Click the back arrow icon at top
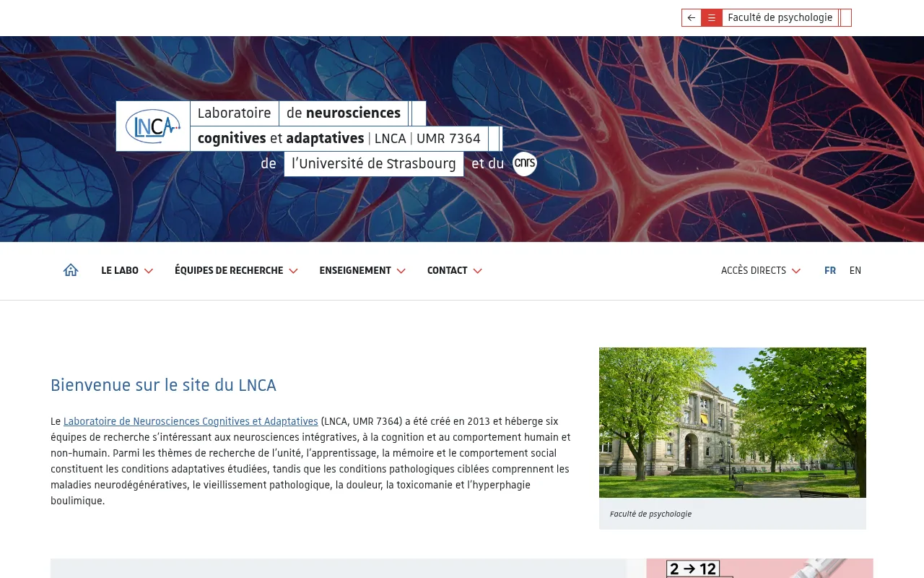 pos(692,18)
